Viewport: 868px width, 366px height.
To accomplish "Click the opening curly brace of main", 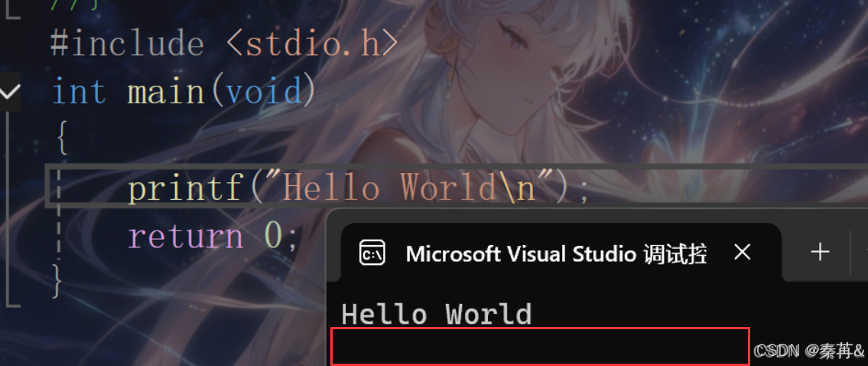I will coord(62,139).
